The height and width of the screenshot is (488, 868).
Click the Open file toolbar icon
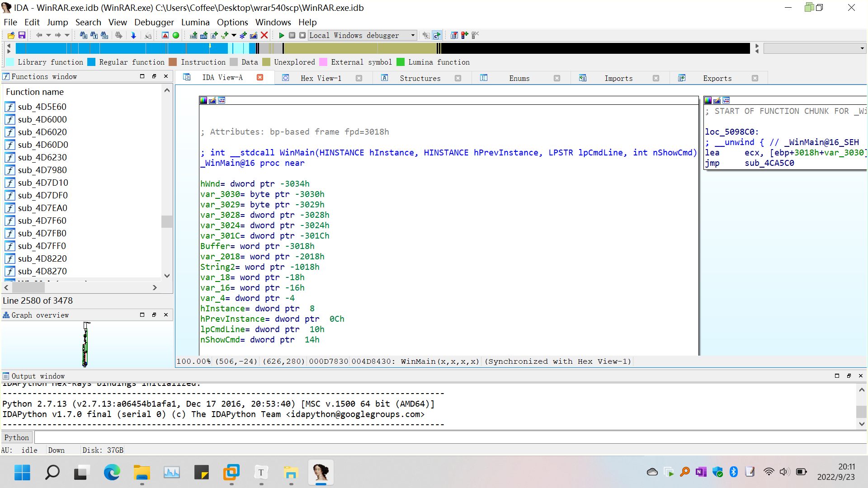[x=11, y=35]
